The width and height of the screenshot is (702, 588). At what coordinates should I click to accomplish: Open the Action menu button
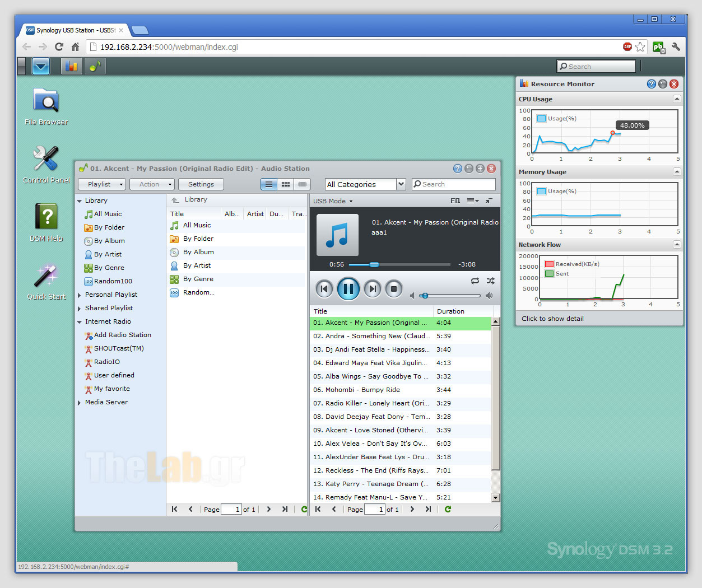click(152, 184)
